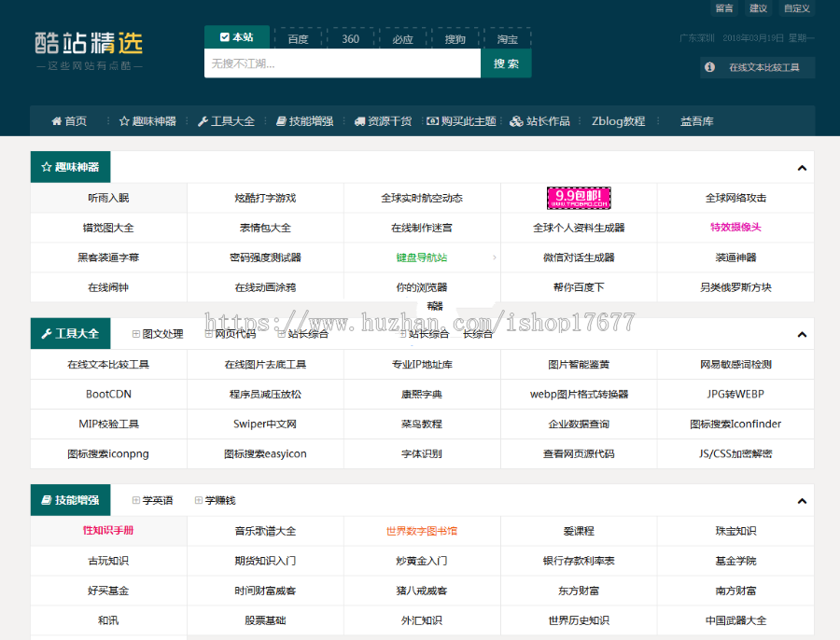Image resolution: width=840 pixels, height=640 pixels.
Task: Collapse the 工具大全 panel chevron
Action: 801,333
